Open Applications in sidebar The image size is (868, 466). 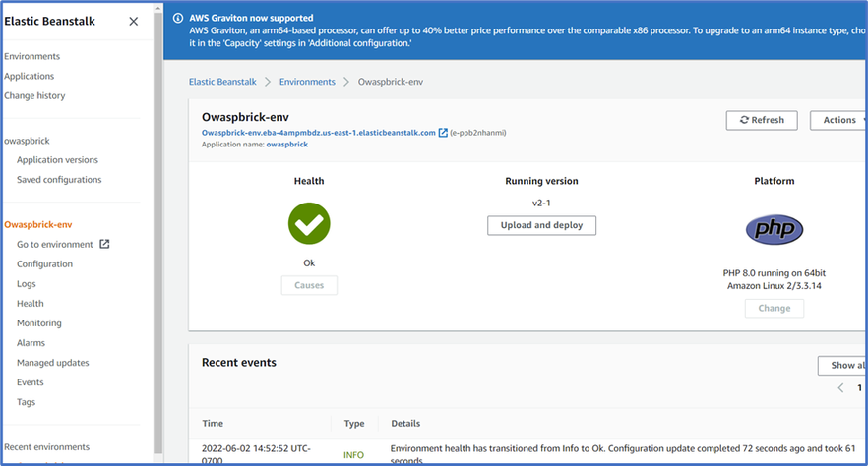(30, 76)
